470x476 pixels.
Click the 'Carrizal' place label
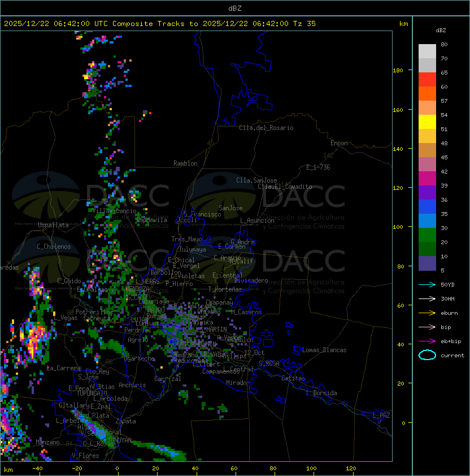[167, 379]
